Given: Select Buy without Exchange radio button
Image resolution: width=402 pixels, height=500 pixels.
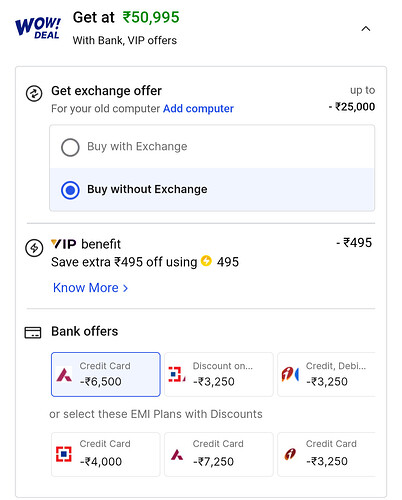Looking at the screenshot, I should pyautogui.click(x=70, y=190).
